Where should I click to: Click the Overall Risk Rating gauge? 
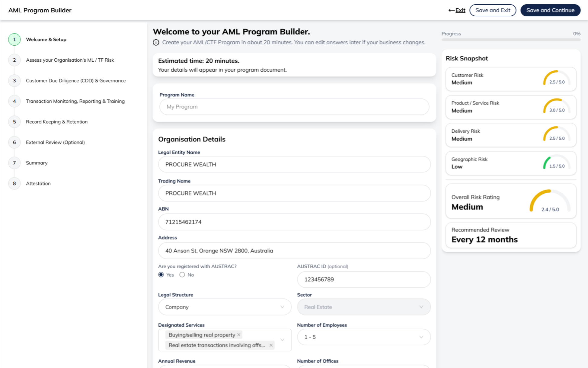pos(550,201)
